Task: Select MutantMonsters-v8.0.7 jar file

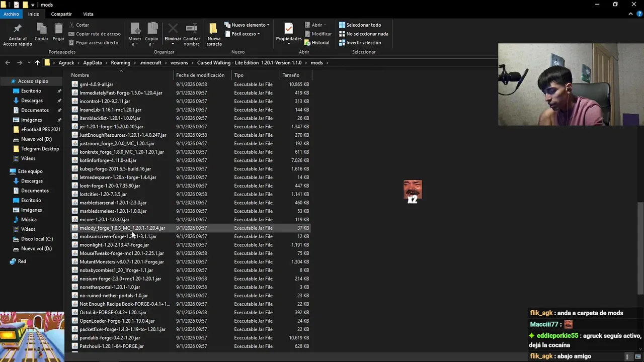Action: point(190,262)
